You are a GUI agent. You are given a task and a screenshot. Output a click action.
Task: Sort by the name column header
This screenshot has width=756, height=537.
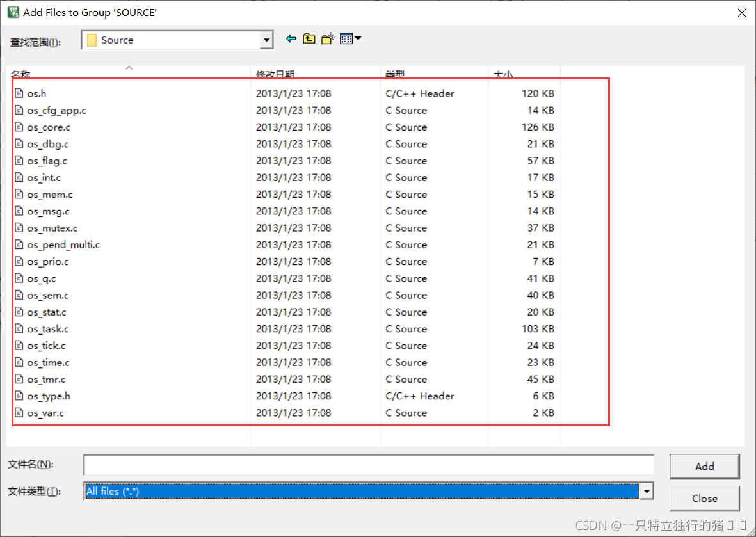point(129,73)
